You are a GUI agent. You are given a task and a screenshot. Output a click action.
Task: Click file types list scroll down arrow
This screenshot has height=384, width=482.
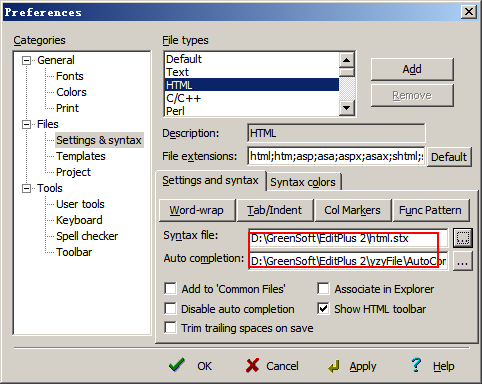point(347,108)
